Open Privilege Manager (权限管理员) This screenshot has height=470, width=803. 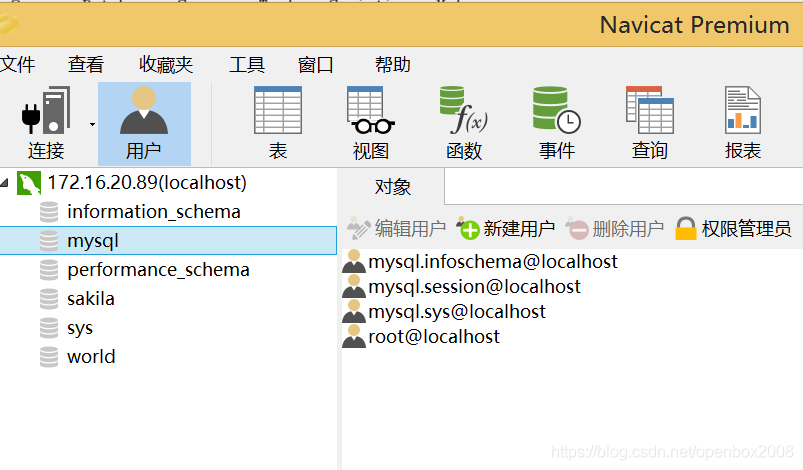coord(733,228)
